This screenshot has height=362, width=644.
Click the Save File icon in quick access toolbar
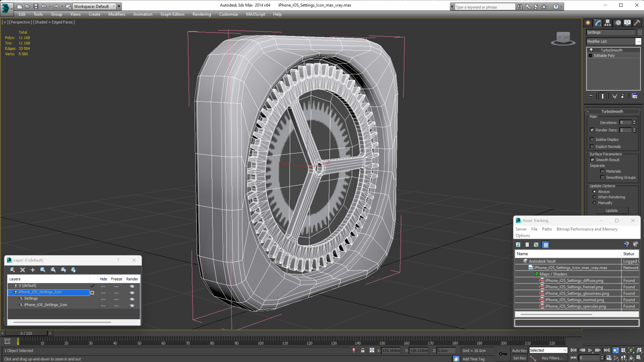click(36, 6)
